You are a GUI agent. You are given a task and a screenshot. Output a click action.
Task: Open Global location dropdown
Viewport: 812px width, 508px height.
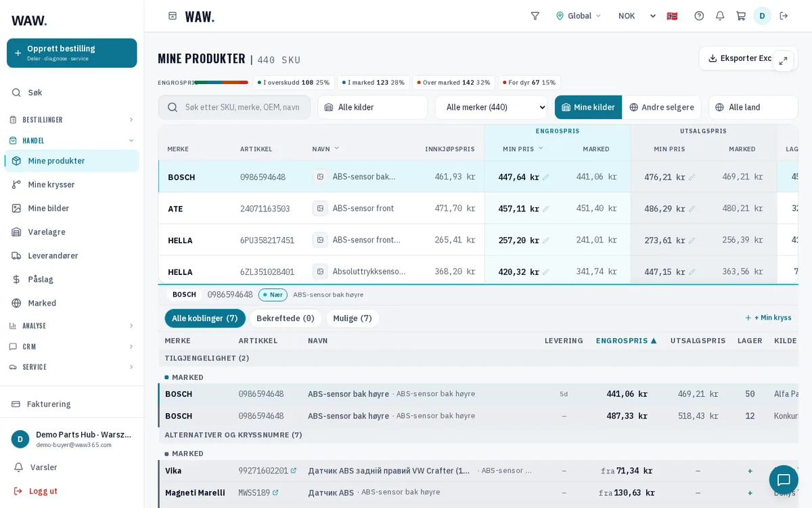(x=578, y=16)
